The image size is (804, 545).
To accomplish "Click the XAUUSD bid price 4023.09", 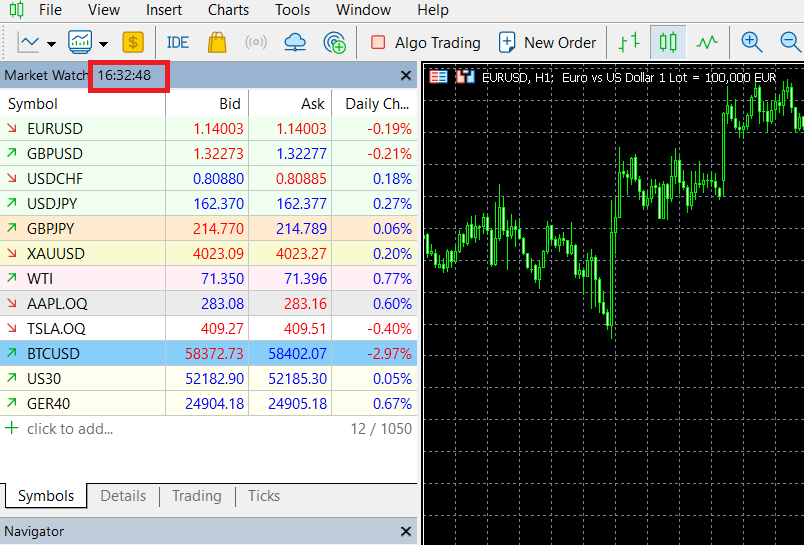I will click(218, 254).
